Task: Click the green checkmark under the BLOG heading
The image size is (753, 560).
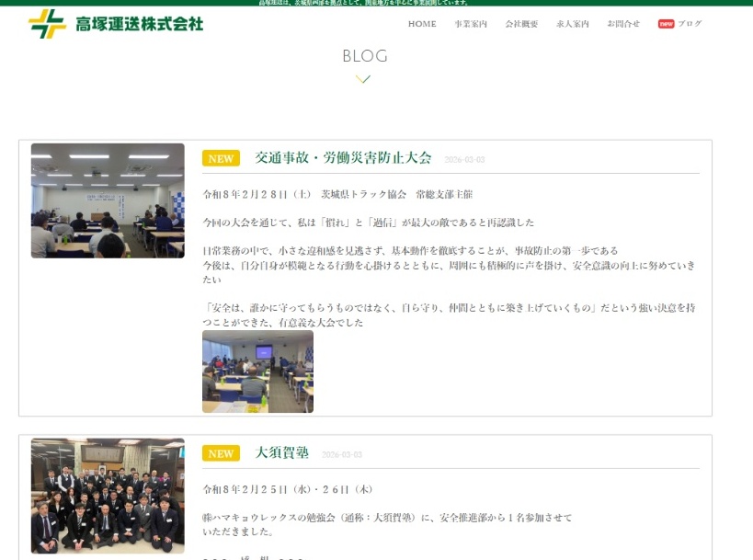Action: pos(364,79)
